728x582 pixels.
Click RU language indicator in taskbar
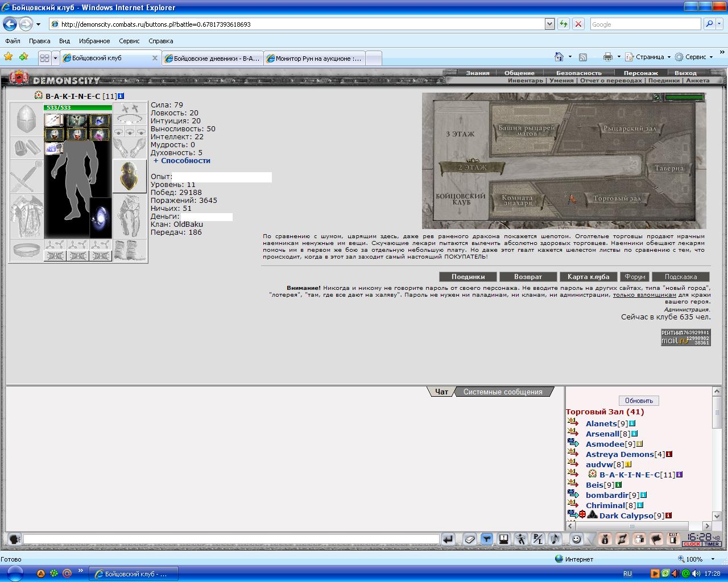(x=627, y=573)
